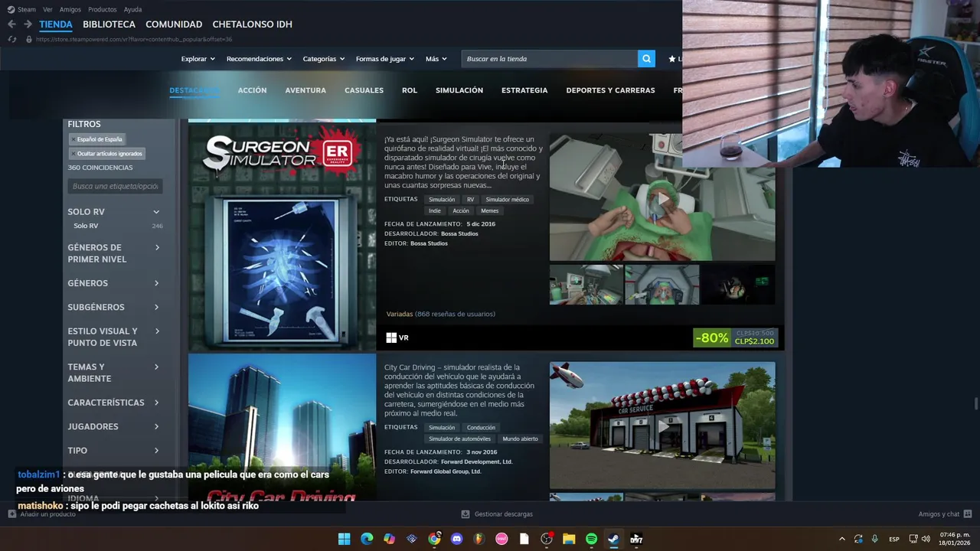Open the Windows Start menu
980x551 pixels.
[344, 539]
